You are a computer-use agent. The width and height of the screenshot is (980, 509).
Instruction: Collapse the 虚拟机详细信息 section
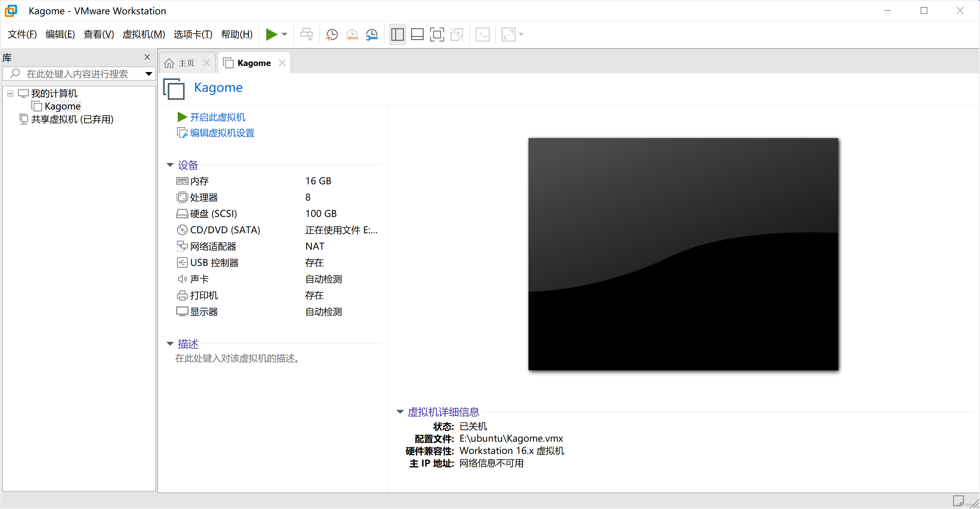[x=400, y=412]
